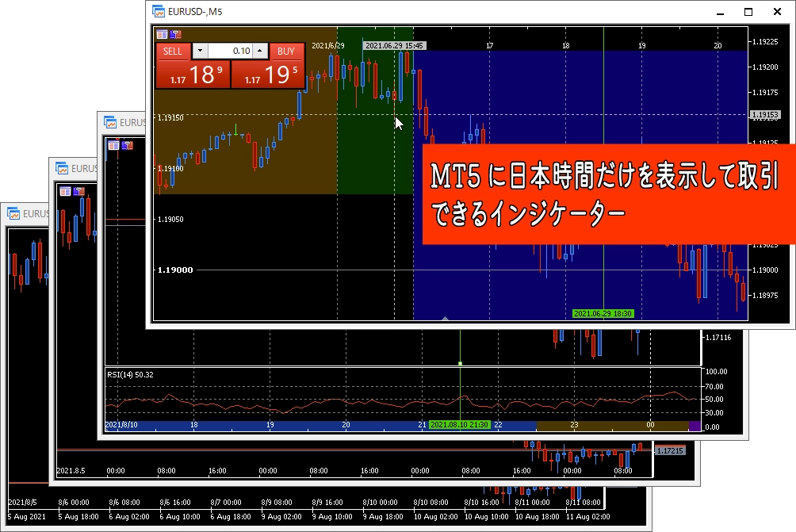
Task: Click the green 2021.08.10 21:30 time label
Action: [459, 424]
